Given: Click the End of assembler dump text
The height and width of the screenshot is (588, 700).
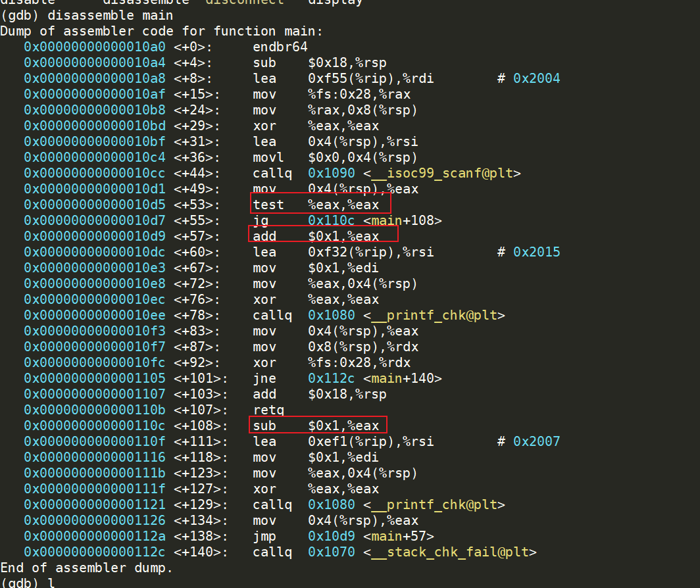Looking at the screenshot, I should tap(86, 568).
